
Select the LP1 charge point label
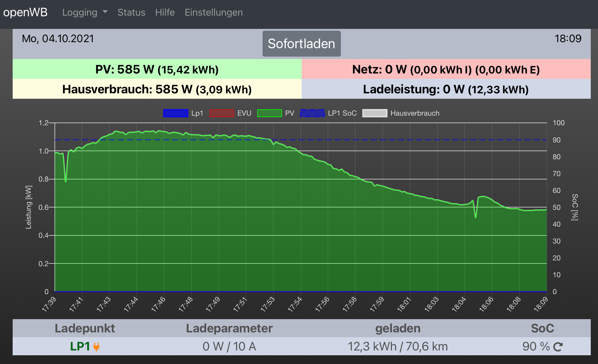point(80,347)
